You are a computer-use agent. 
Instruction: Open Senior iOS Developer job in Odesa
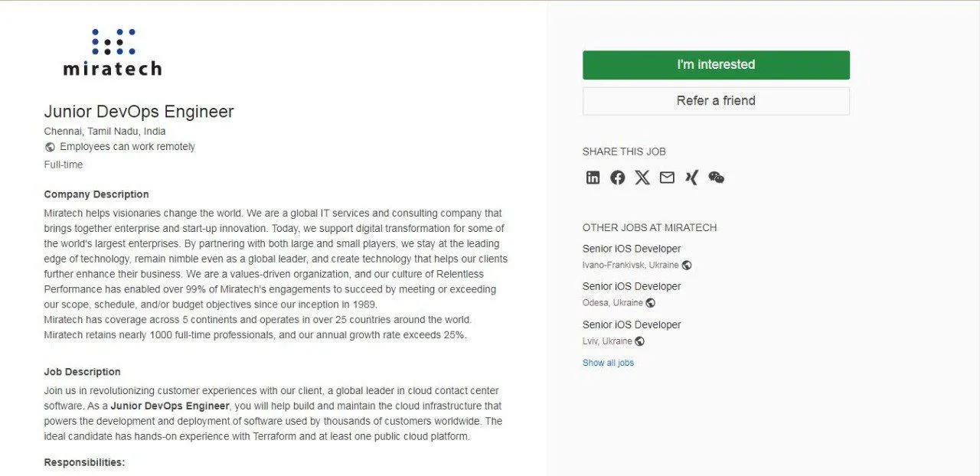coord(632,286)
